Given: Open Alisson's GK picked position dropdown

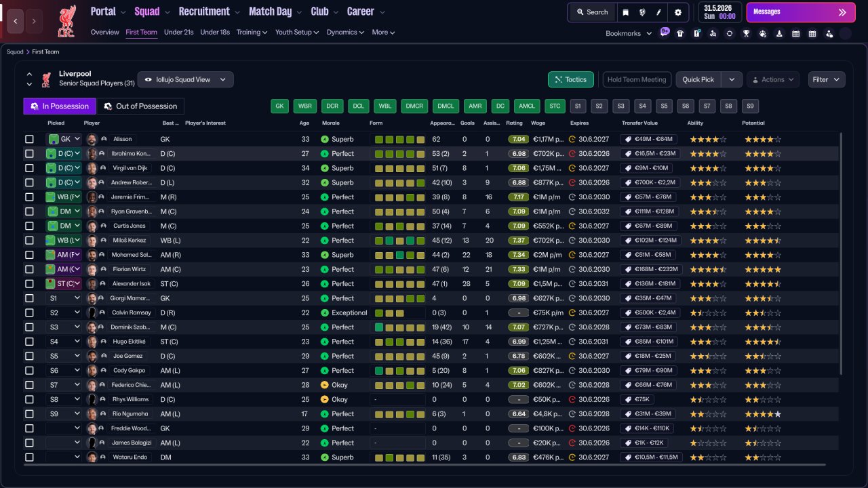Looking at the screenshot, I should pos(64,139).
